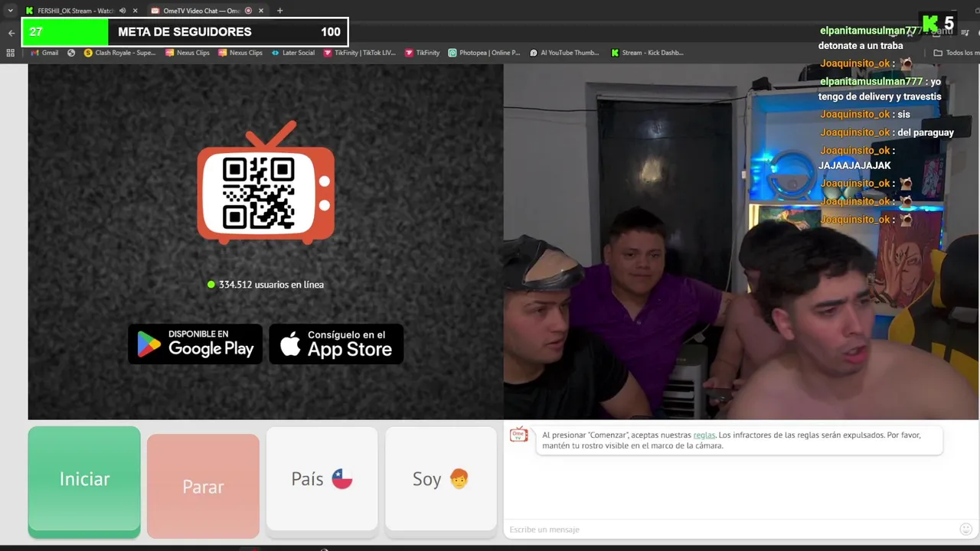Open the tab search chevron
The height and width of the screenshot is (551, 980).
(x=10, y=11)
